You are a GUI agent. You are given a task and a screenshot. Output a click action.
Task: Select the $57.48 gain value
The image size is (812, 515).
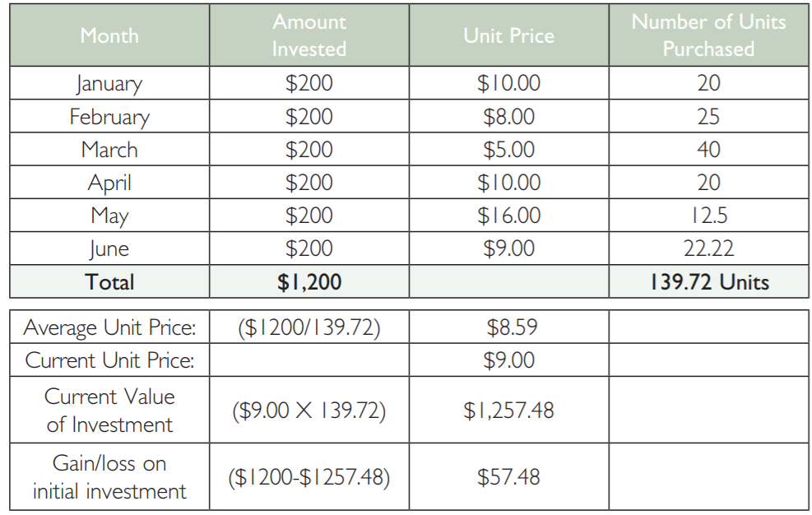(x=508, y=476)
